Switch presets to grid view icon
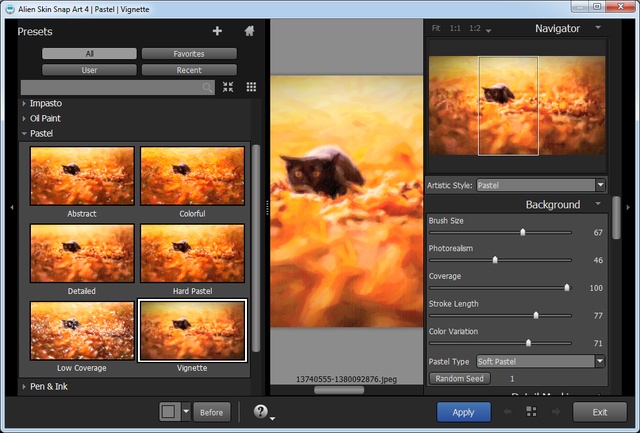The height and width of the screenshot is (433, 640). point(251,87)
